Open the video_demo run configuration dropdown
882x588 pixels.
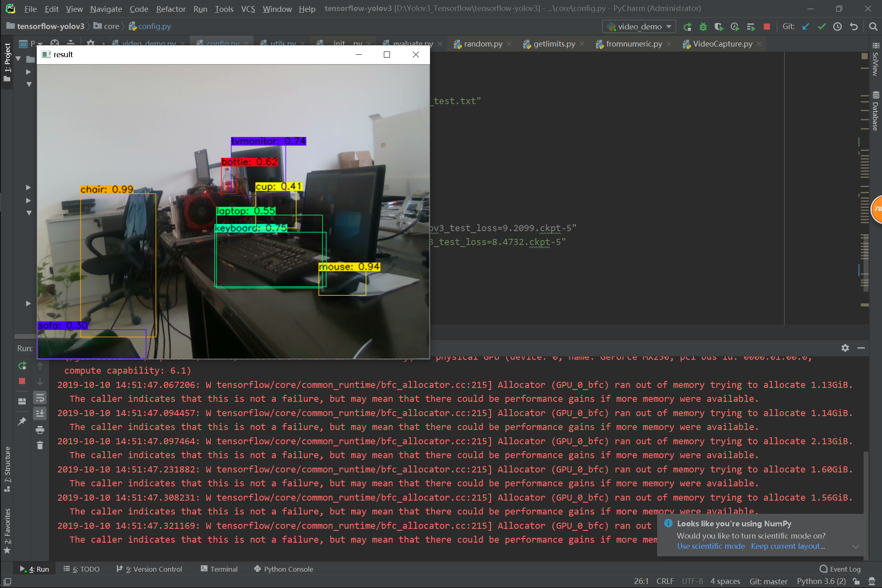point(639,27)
